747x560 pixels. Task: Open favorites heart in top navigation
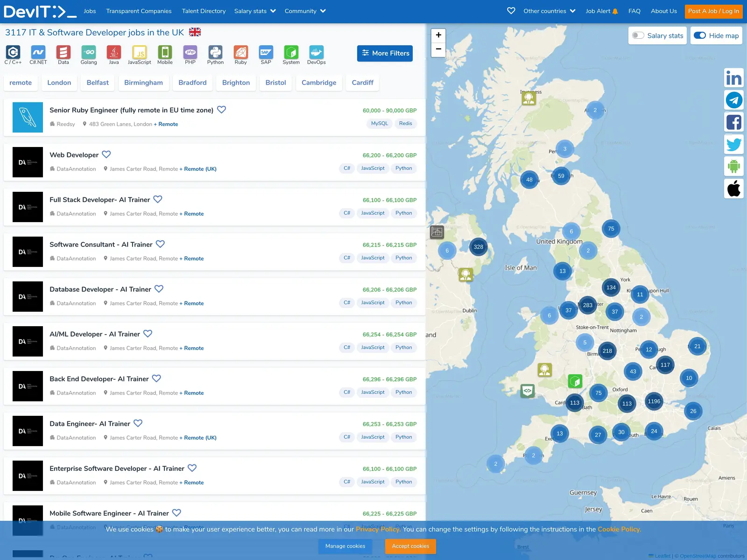tap(511, 11)
